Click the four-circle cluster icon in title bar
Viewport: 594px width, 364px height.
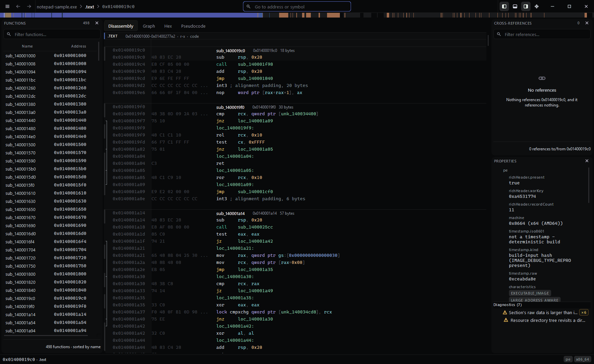point(537,6)
